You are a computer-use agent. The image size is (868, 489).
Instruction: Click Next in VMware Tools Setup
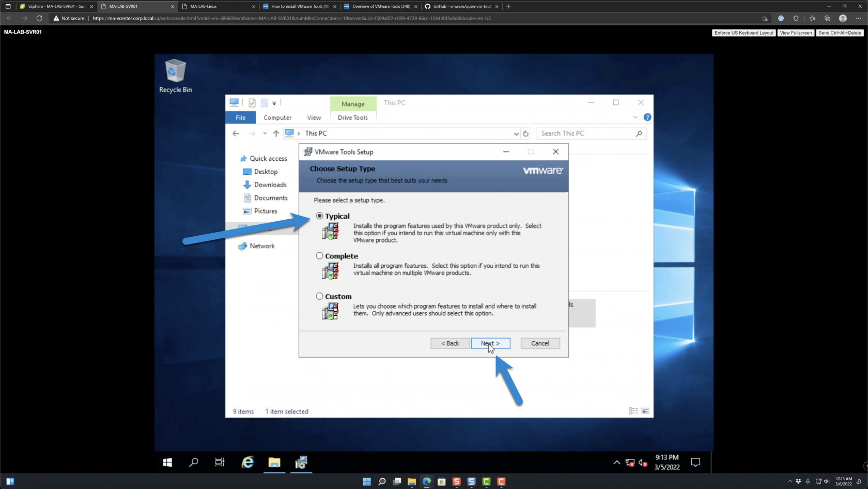[x=490, y=343]
